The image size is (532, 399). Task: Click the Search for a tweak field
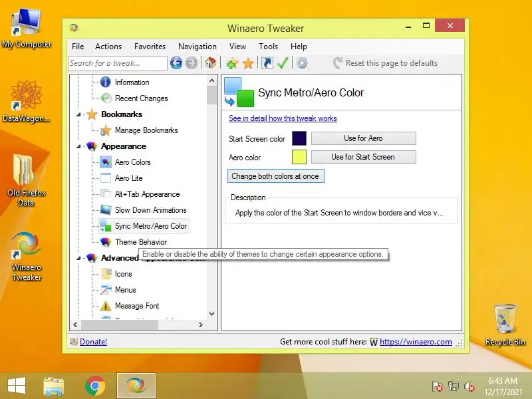pyautogui.click(x=118, y=63)
